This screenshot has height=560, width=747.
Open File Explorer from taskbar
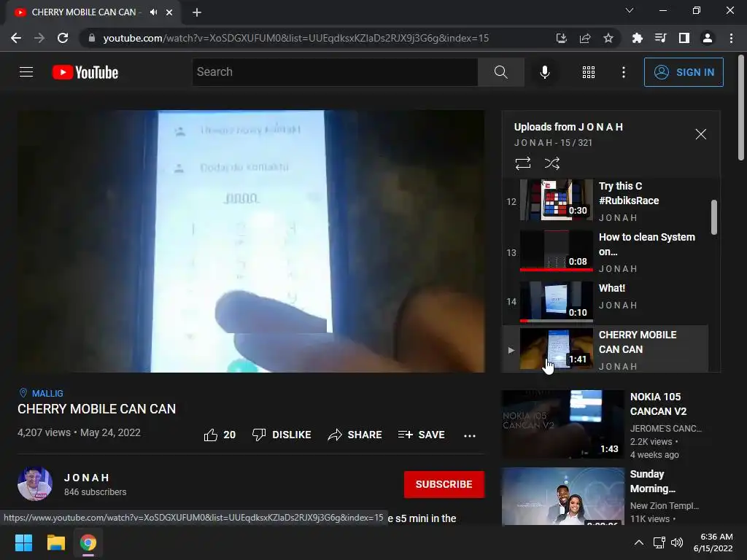click(55, 542)
